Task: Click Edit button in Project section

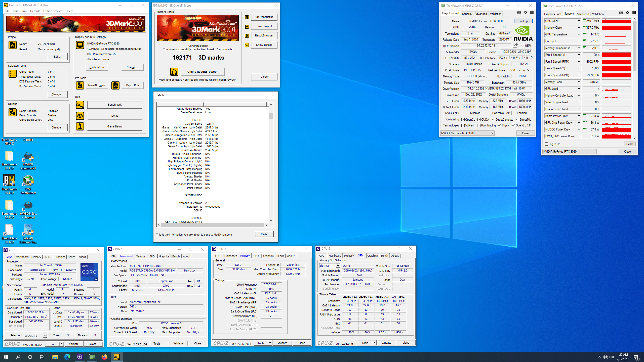Action: pos(57,57)
